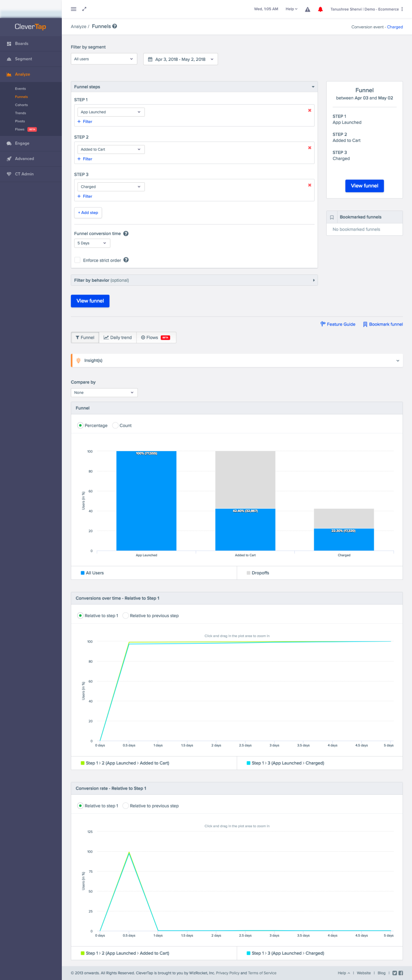
Task: Switch to the Daily trend tab
Action: coord(118,338)
